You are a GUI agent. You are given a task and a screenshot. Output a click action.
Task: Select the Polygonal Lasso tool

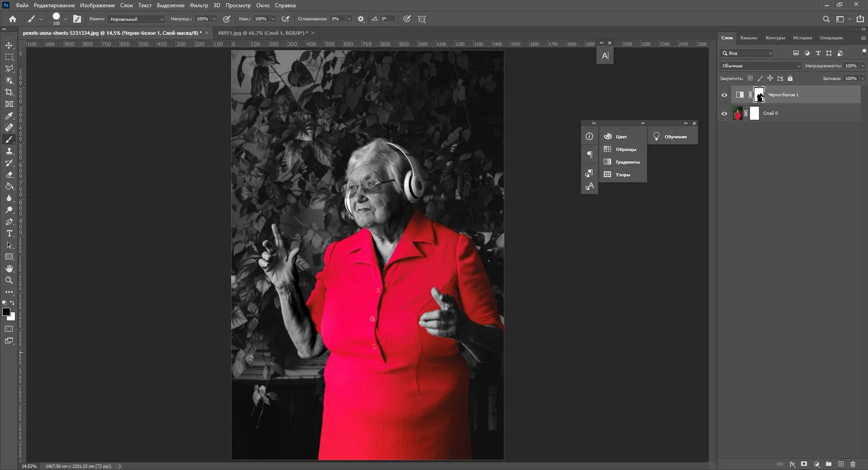point(9,69)
